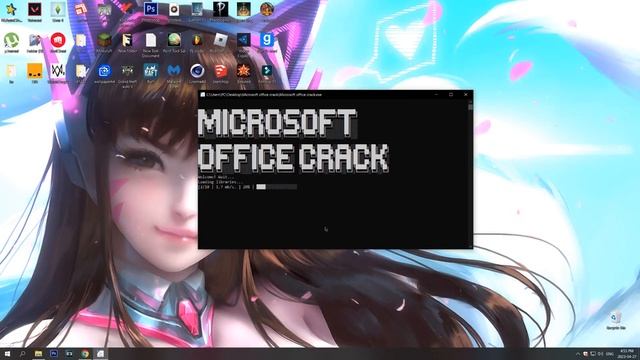Open the Recycle Bin on the desktop

616,318
